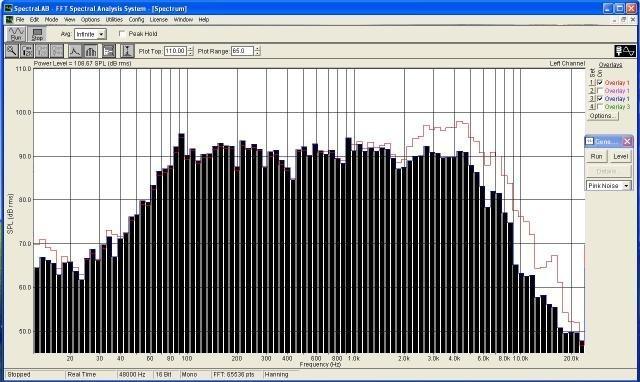Click the Plot Top value field
This screenshot has height=382, width=640.
[176, 51]
